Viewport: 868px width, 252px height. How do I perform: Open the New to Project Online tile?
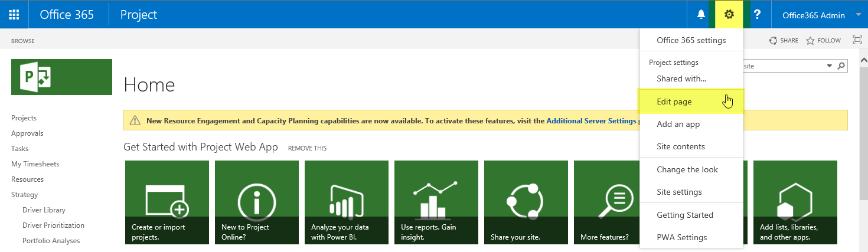pyautogui.click(x=257, y=202)
